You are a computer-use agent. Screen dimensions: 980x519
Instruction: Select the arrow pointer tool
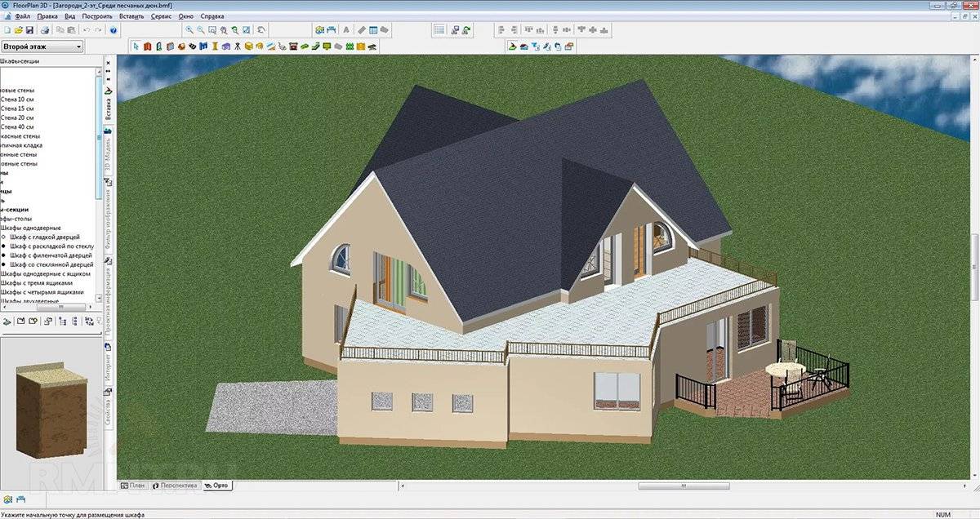[136, 47]
